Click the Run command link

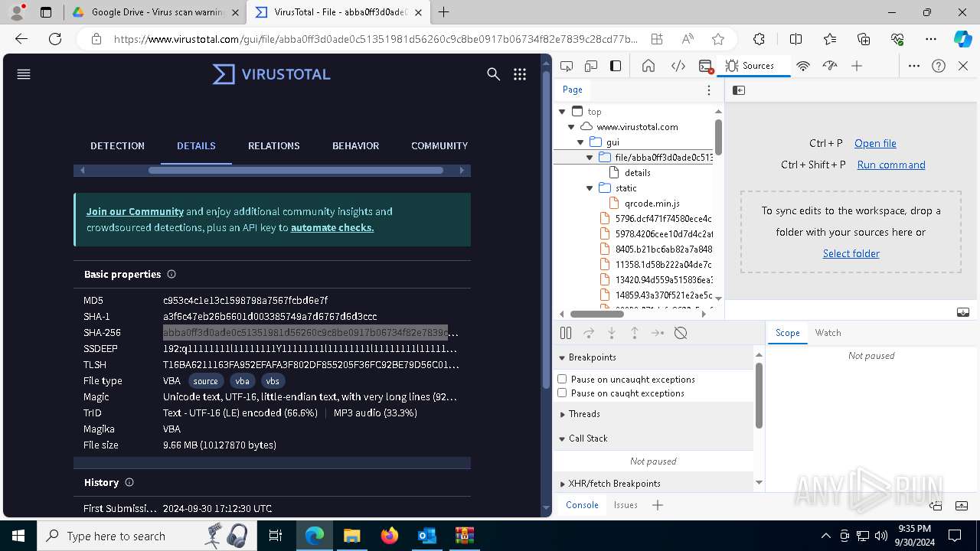click(x=891, y=165)
